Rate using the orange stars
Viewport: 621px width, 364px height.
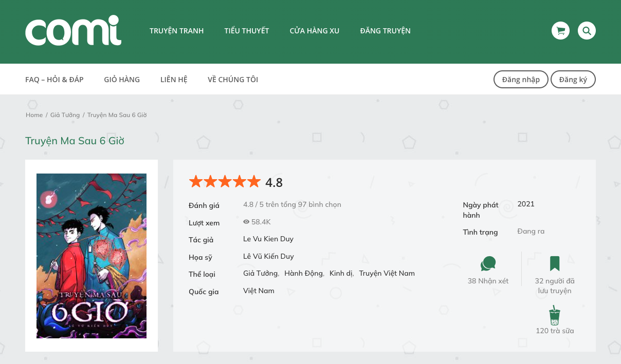(225, 182)
